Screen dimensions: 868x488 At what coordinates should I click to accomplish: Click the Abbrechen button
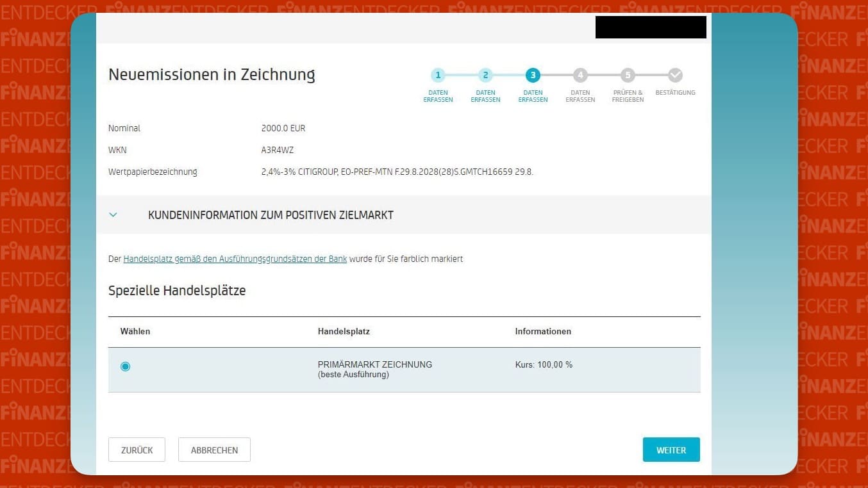[x=214, y=450]
